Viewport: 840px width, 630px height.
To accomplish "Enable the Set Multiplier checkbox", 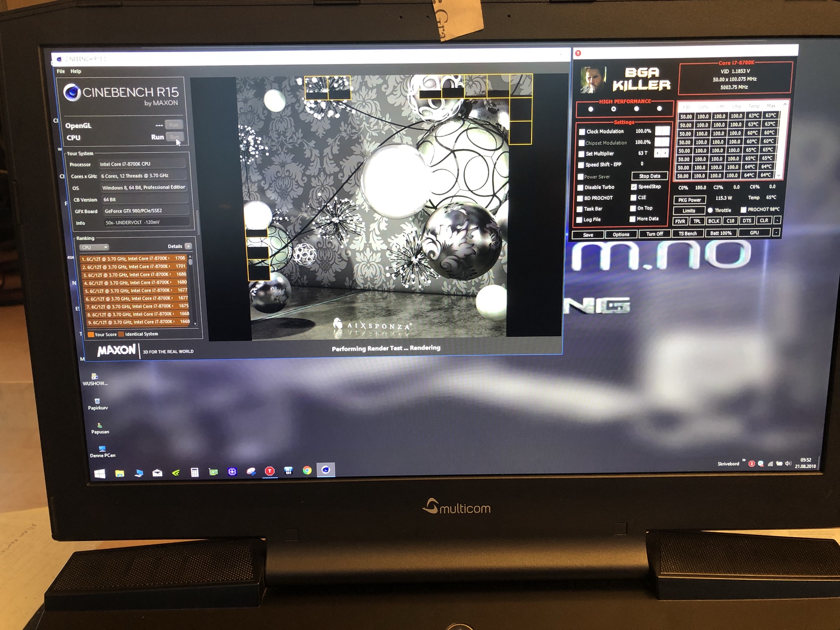I will coord(581,154).
